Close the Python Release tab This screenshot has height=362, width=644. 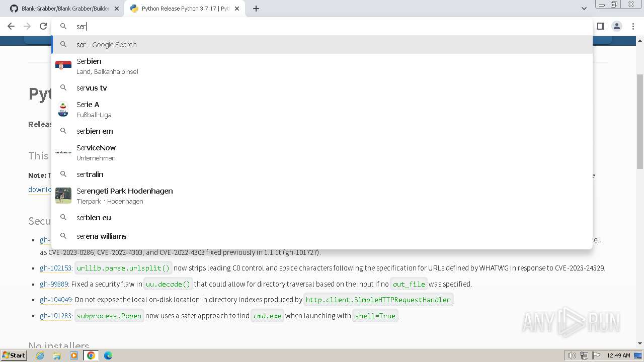tap(237, 9)
